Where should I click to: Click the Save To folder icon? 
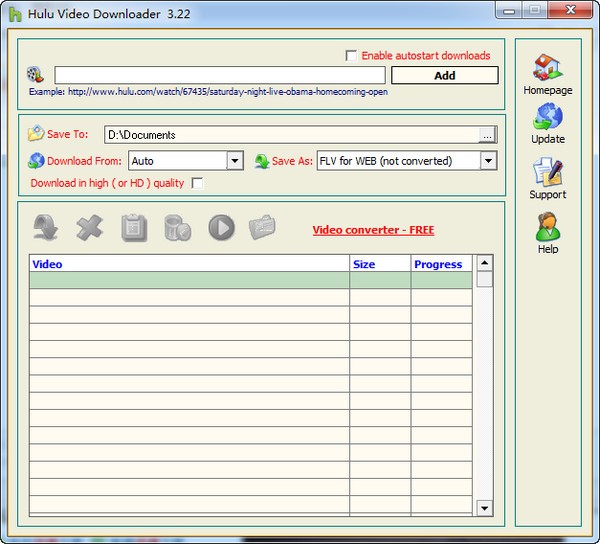(36, 134)
